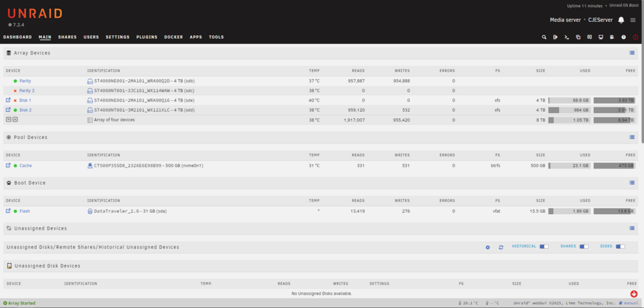Toggle Boot Device view list icon

(632, 183)
